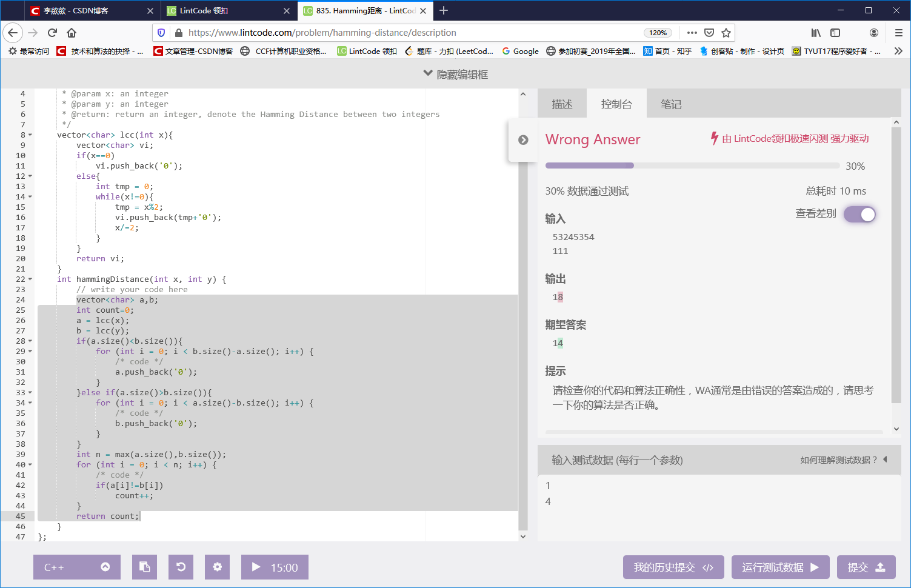Toggle the 查看差别 diff switch
The image size is (911, 588).
(x=859, y=214)
